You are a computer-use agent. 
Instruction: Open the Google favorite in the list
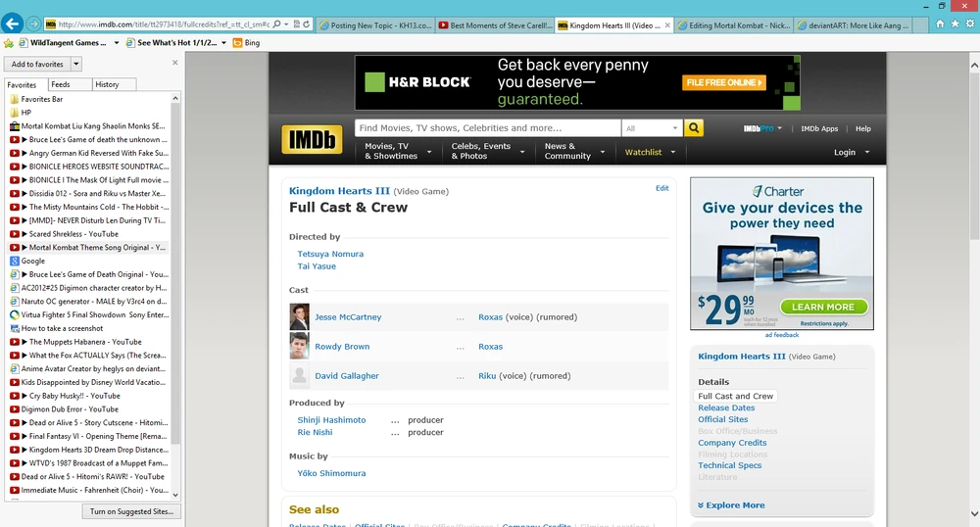click(33, 262)
